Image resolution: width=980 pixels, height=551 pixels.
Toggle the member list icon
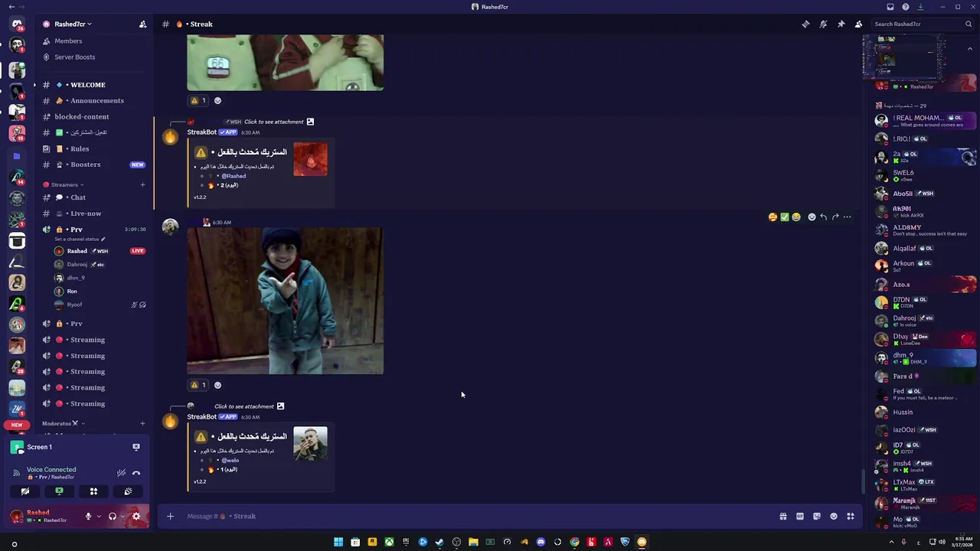(858, 24)
